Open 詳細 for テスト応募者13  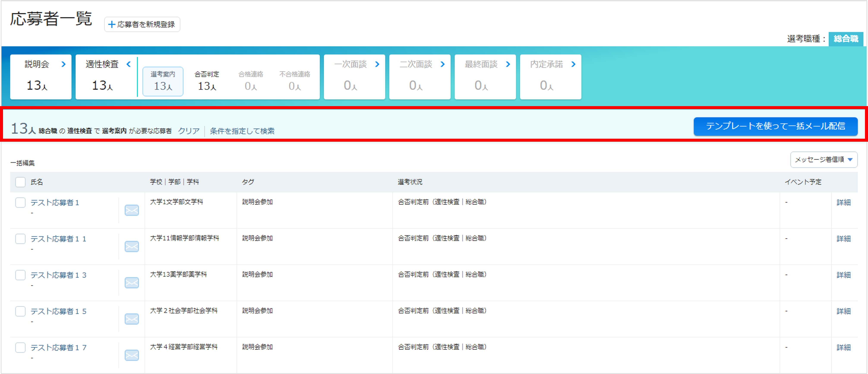pyautogui.click(x=843, y=275)
